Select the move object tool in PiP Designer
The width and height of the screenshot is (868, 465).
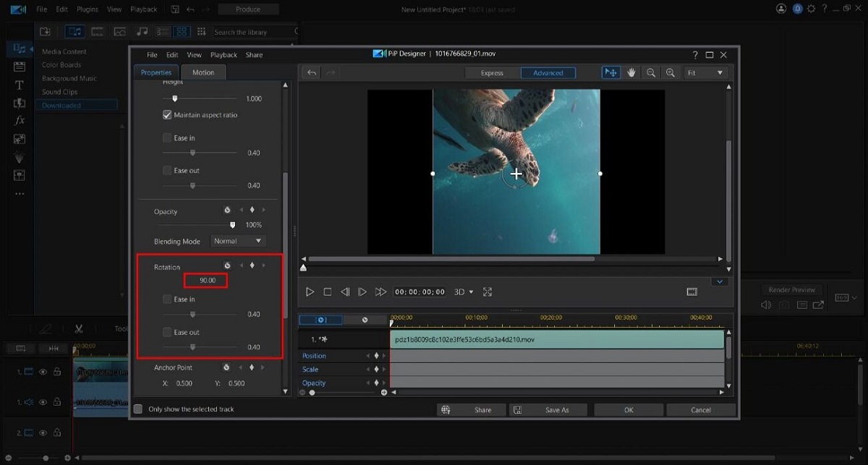click(611, 72)
